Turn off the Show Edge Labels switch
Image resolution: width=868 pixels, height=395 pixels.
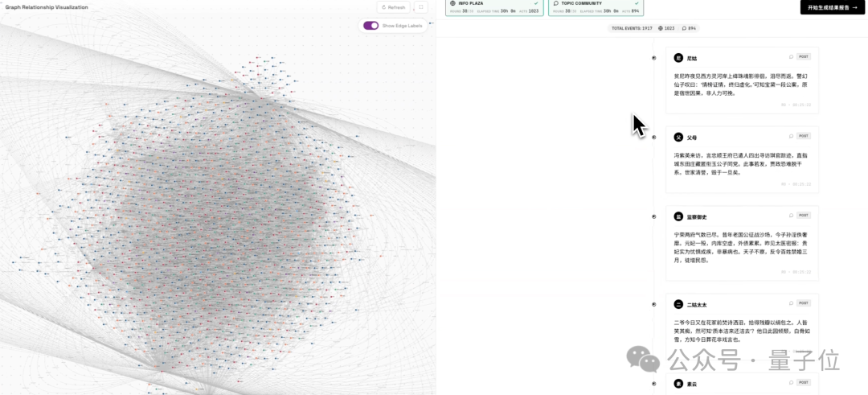click(371, 26)
